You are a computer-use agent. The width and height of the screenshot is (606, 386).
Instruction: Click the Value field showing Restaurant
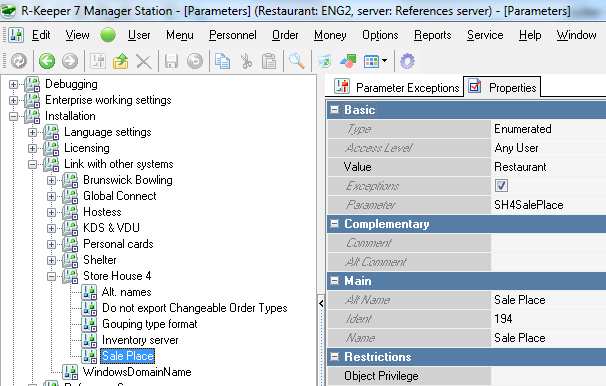coord(548,167)
